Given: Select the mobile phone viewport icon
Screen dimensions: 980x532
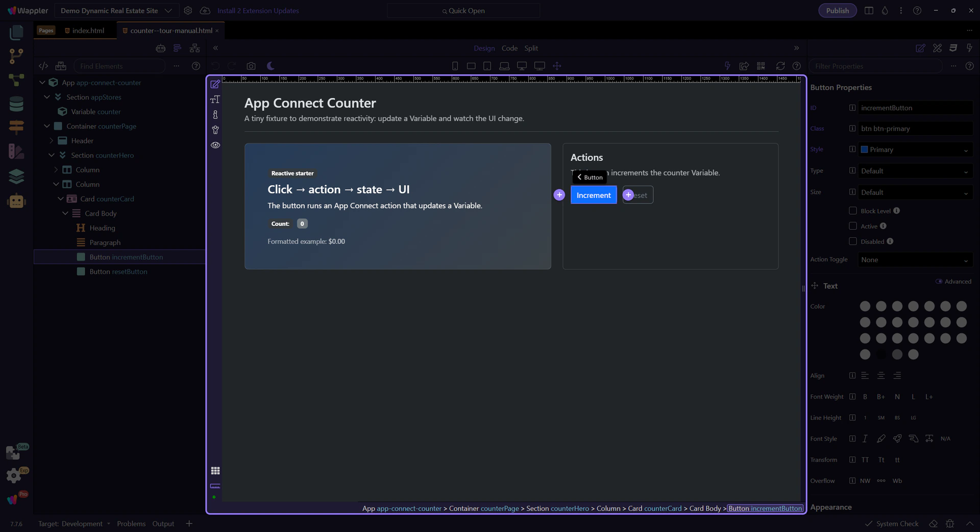Looking at the screenshot, I should 455,66.
